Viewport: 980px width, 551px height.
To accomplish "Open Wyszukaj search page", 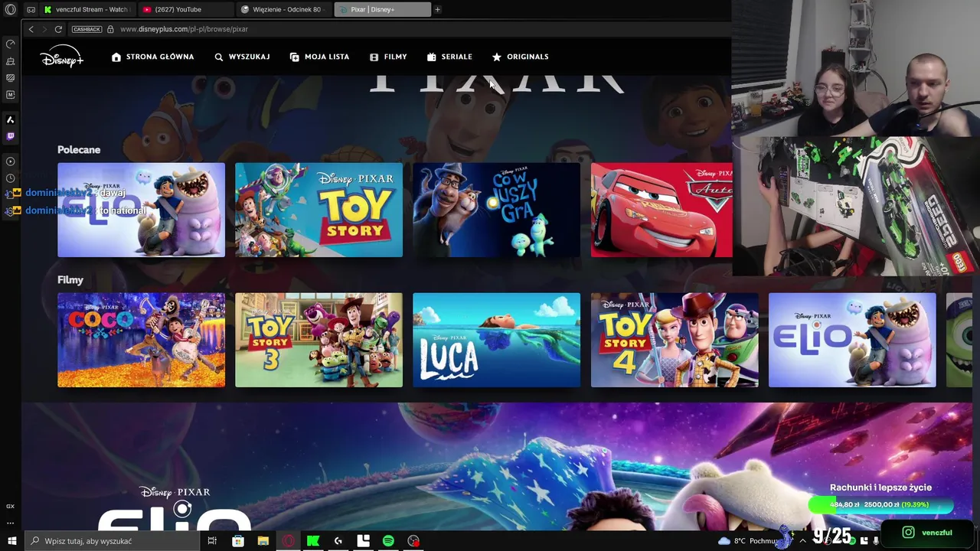I will pyautogui.click(x=242, y=57).
